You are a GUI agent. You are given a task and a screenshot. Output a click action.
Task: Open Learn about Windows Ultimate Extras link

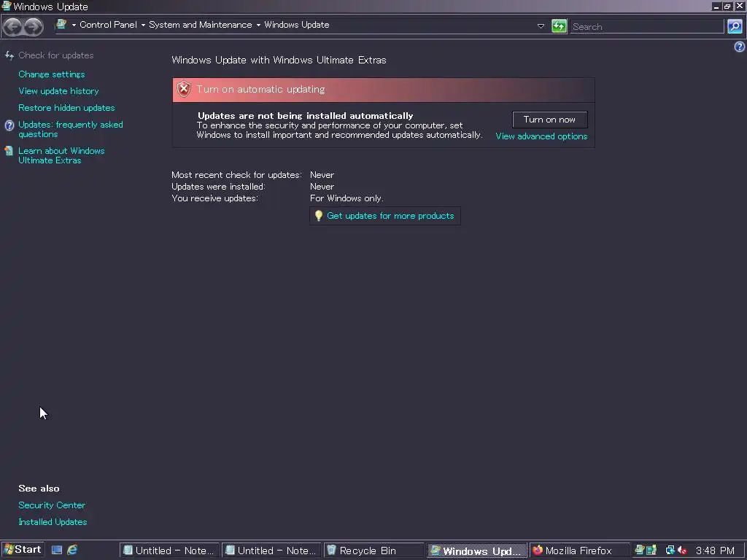pos(61,156)
